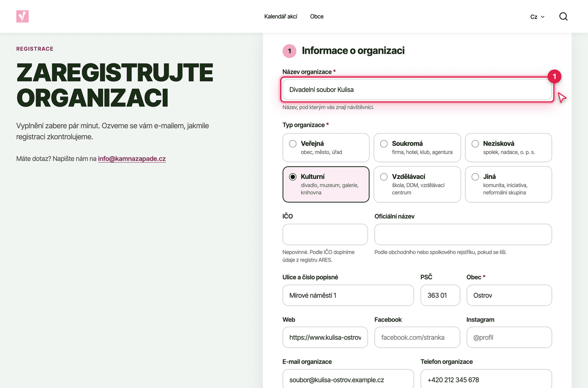Click the pink site logo
Screen dimensions: 588x388
(x=22, y=16)
